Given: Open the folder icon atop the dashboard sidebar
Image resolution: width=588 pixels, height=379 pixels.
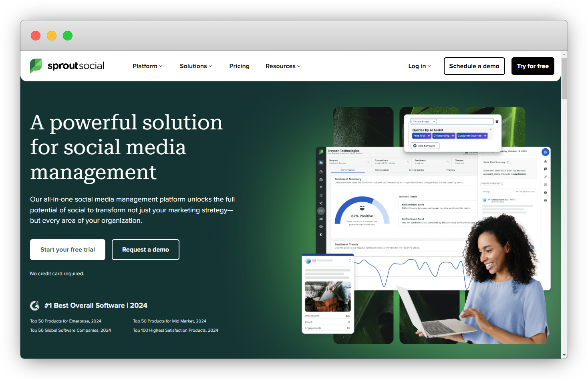Looking at the screenshot, I should pyautogui.click(x=321, y=162).
